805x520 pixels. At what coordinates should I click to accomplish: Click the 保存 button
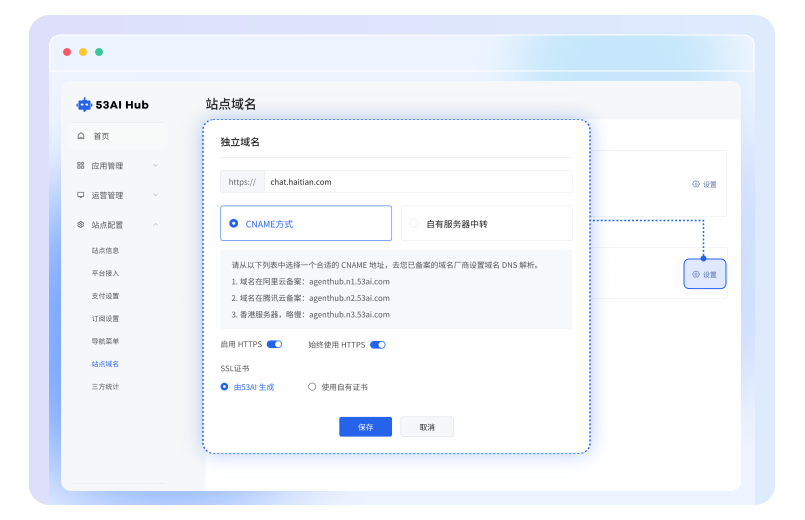coord(366,427)
